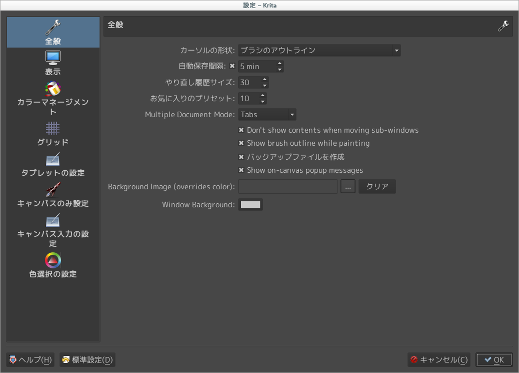Click the カーソルの形状 label text

(207, 50)
